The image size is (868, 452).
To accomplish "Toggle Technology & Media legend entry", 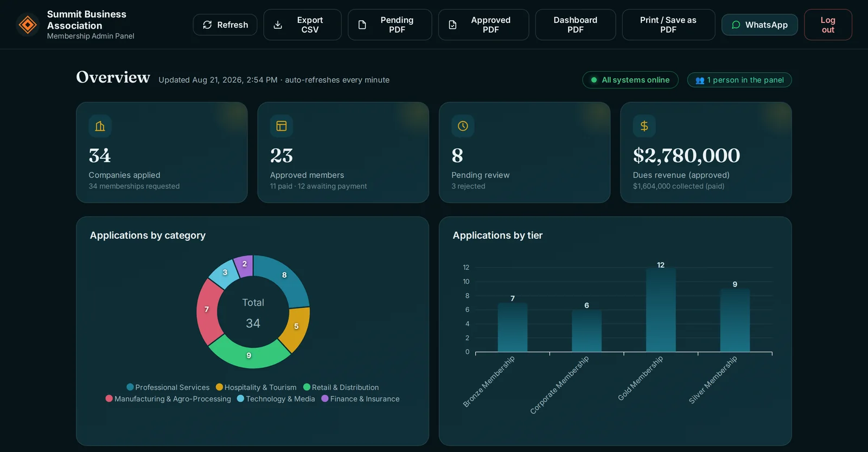I will pyautogui.click(x=276, y=399).
